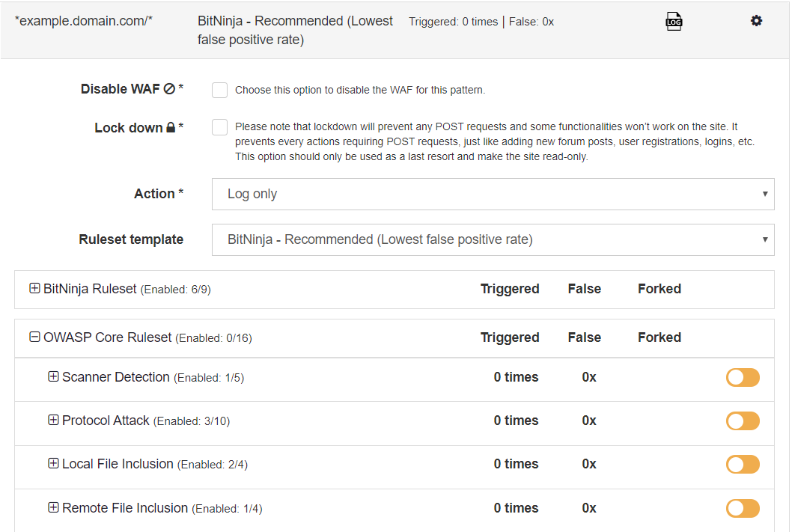Click OWASP Core Ruleset's Forked column header
Screen dimensions: 792x532
click(x=660, y=337)
